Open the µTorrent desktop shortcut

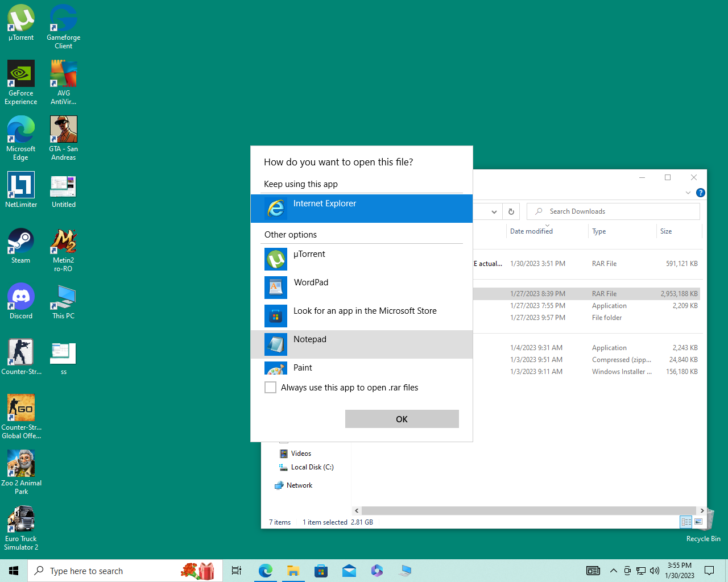[x=21, y=23]
